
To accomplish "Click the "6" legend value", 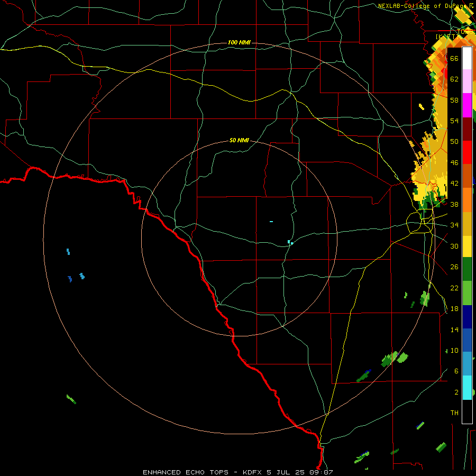I will pos(456,371).
